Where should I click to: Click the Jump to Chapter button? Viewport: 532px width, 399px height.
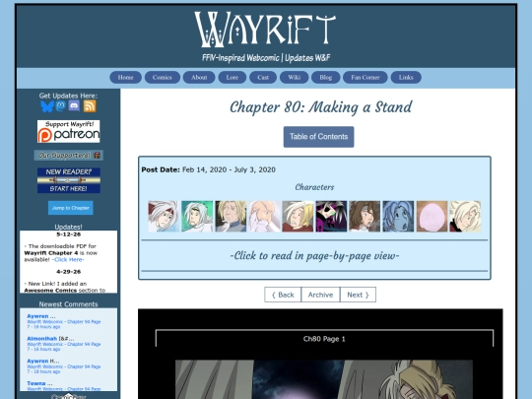point(71,208)
